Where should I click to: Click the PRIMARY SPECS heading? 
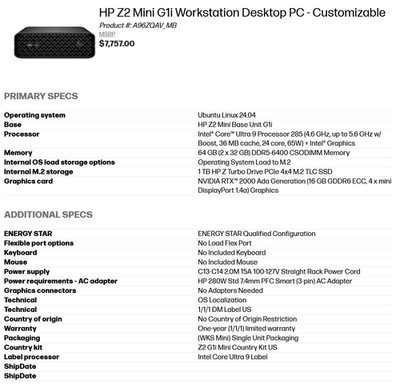tap(41, 96)
